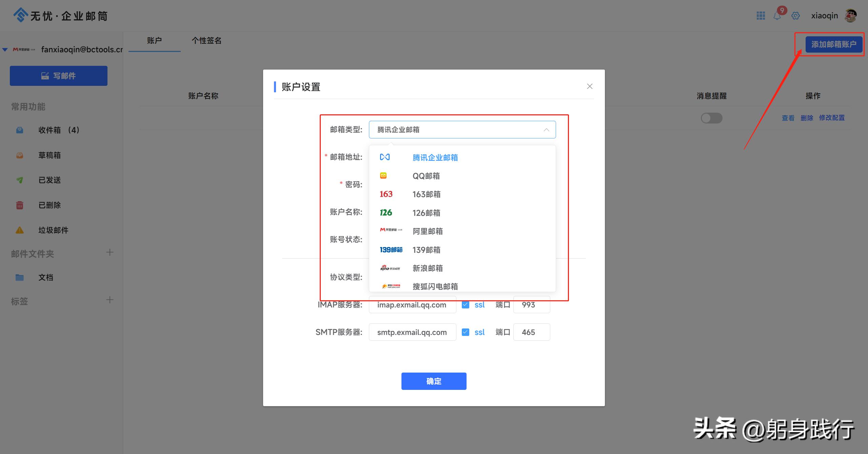This screenshot has height=454, width=868.
Task: Uncheck the IMAP ssl checkbox
Action: pos(465,304)
